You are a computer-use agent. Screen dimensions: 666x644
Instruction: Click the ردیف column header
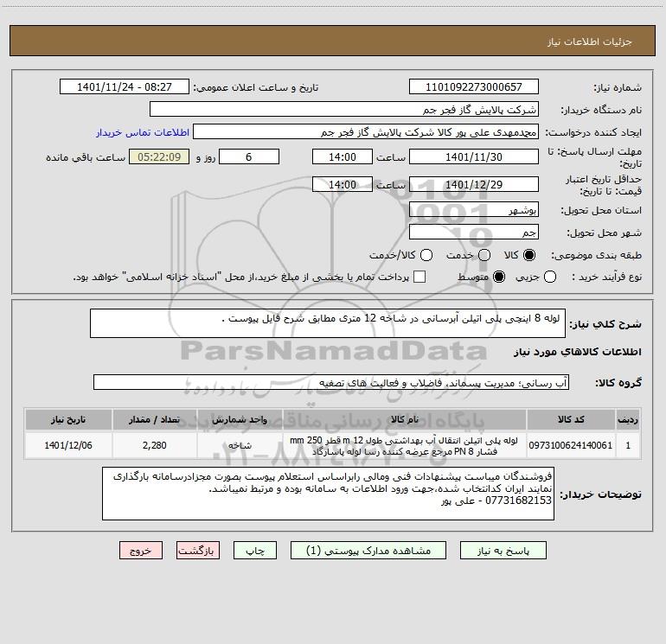pos(628,419)
